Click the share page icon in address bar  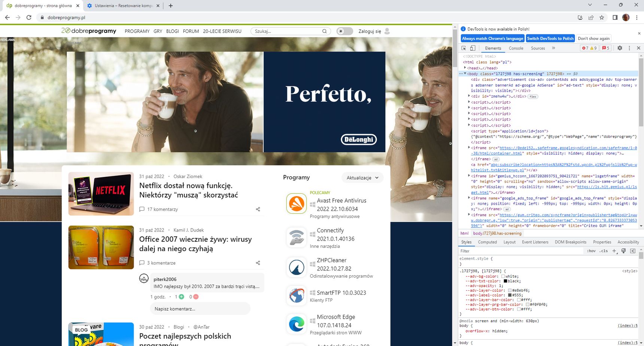point(591,17)
